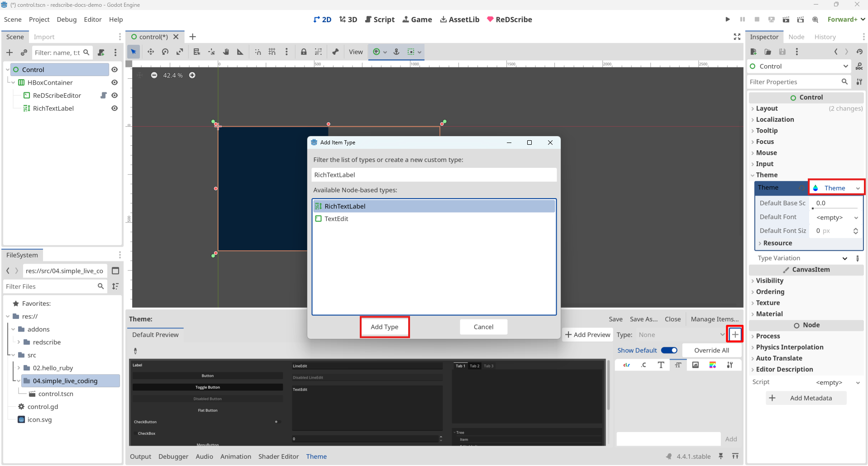Select the Pan mode hand tool
868x466 pixels.
pyautogui.click(x=226, y=52)
